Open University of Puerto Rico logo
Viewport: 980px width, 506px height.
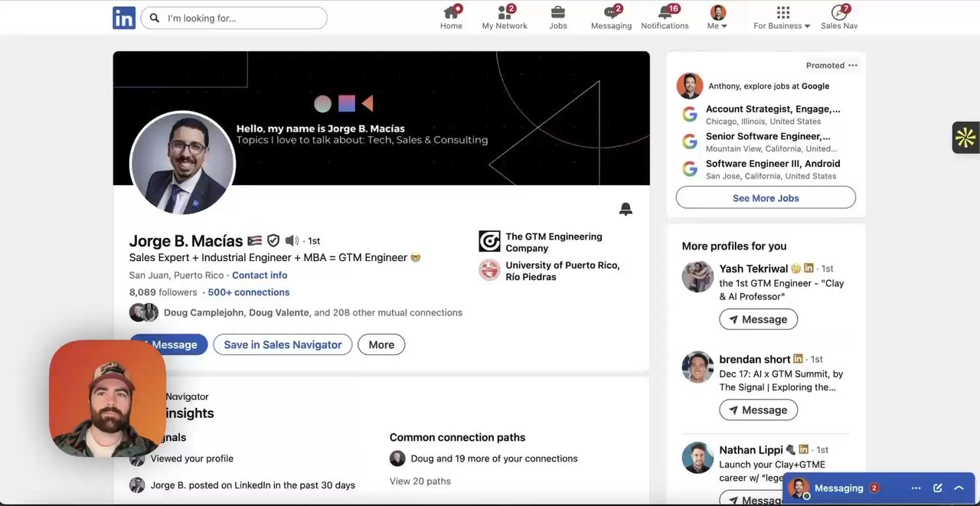(489, 269)
